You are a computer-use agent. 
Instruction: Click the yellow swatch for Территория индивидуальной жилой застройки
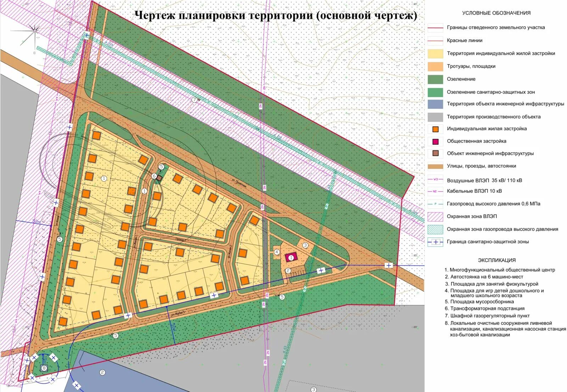point(436,54)
